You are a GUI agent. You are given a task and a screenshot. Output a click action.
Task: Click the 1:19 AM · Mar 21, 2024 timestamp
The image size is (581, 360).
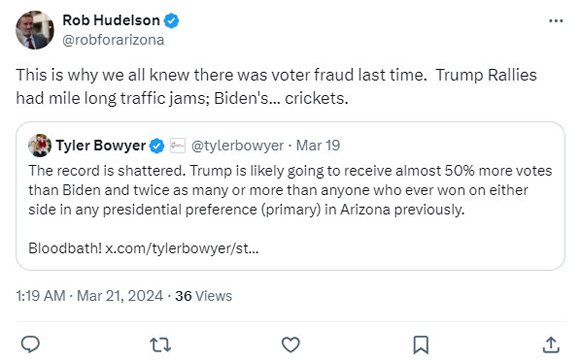pos(89,296)
